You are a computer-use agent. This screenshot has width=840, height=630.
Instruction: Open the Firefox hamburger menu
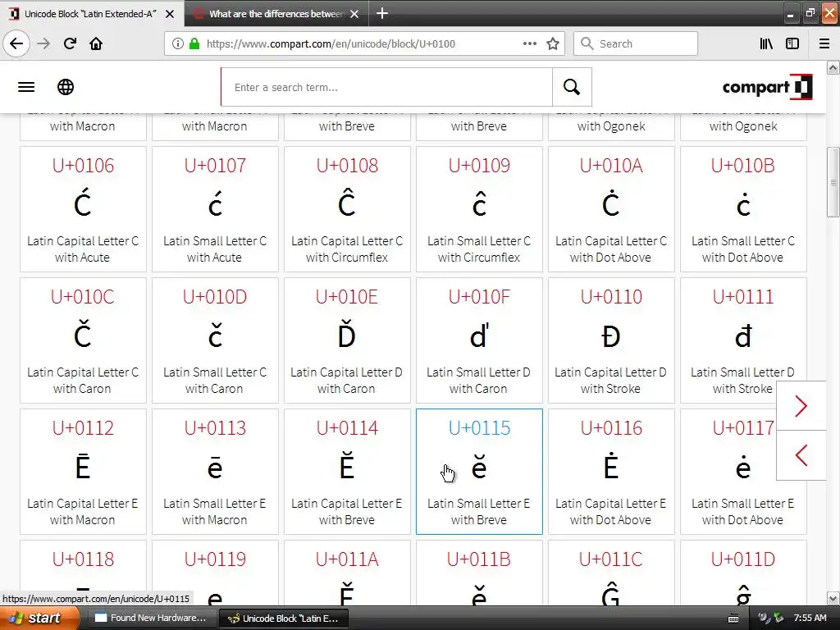[x=824, y=43]
